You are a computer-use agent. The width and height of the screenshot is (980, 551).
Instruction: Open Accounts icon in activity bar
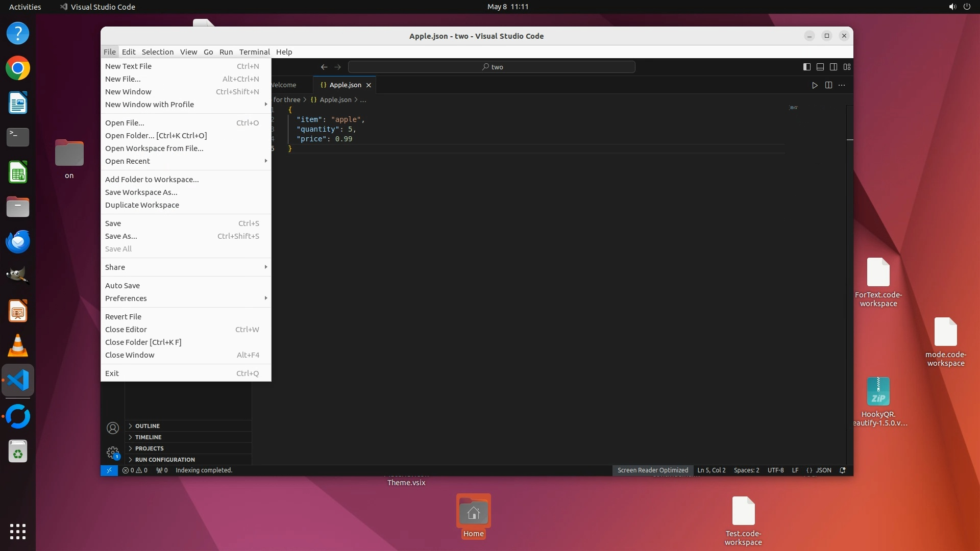(x=113, y=428)
